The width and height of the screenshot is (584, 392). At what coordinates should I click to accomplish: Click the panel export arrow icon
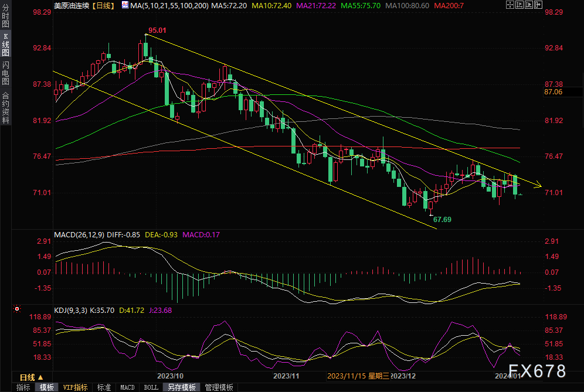(x=538, y=5)
